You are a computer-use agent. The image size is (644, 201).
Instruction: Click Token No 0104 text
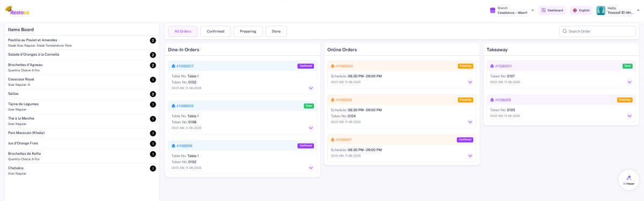click(x=343, y=116)
